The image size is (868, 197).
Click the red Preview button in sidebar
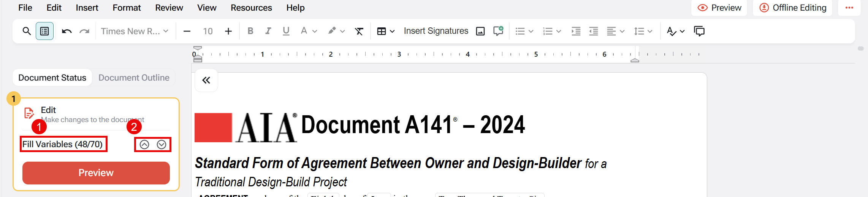pyautogui.click(x=96, y=173)
